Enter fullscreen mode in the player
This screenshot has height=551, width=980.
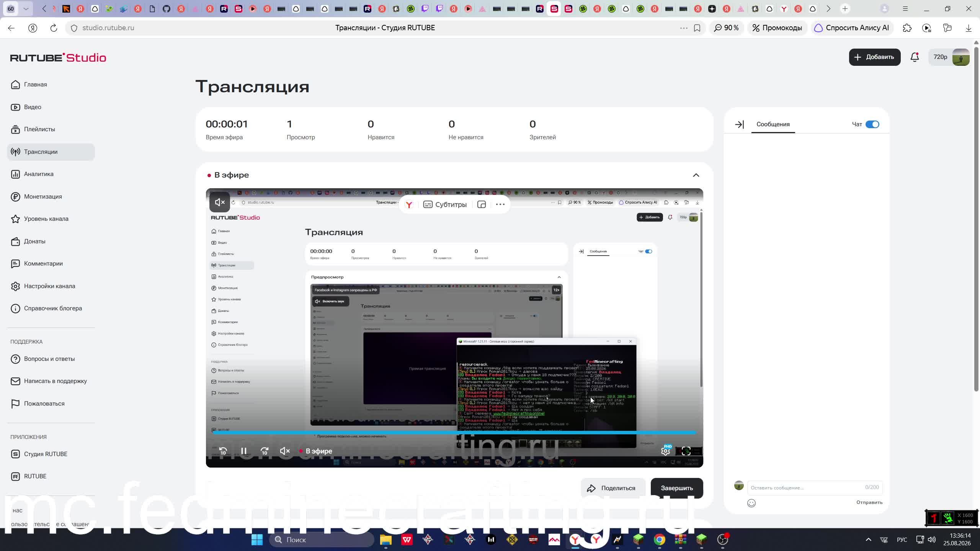pos(686,451)
